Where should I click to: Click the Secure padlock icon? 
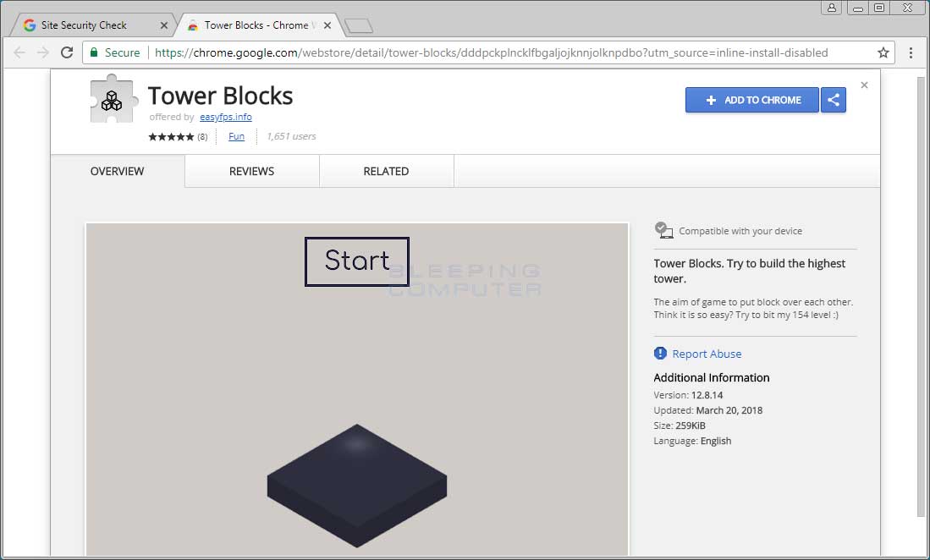click(93, 52)
